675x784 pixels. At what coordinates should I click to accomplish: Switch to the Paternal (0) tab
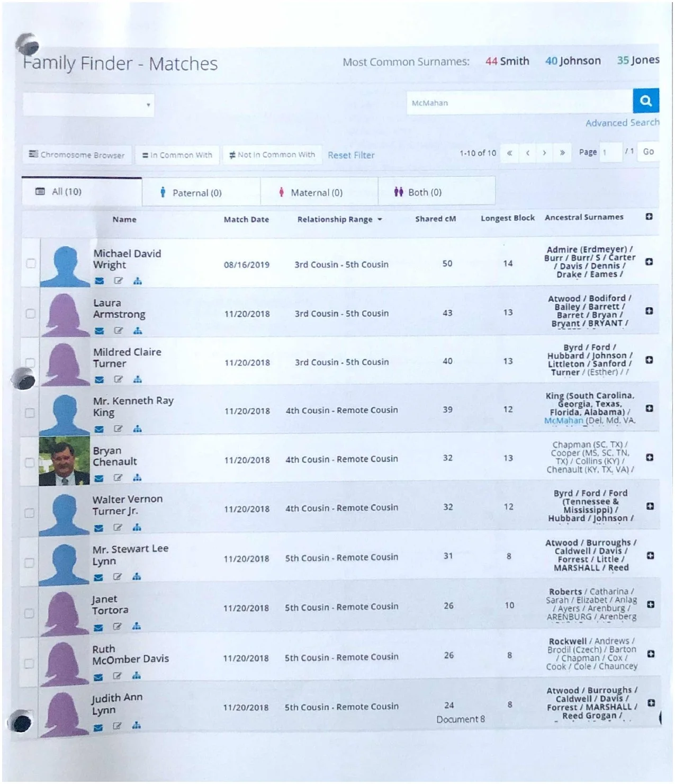point(201,192)
